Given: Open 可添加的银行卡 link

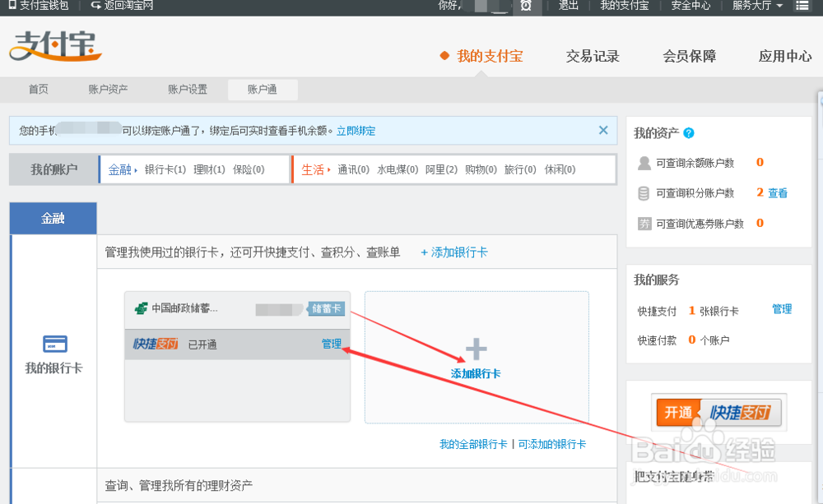Looking at the screenshot, I should 552,444.
